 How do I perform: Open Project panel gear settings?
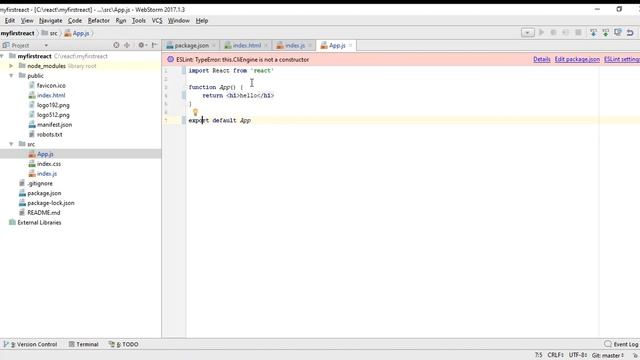[142, 45]
